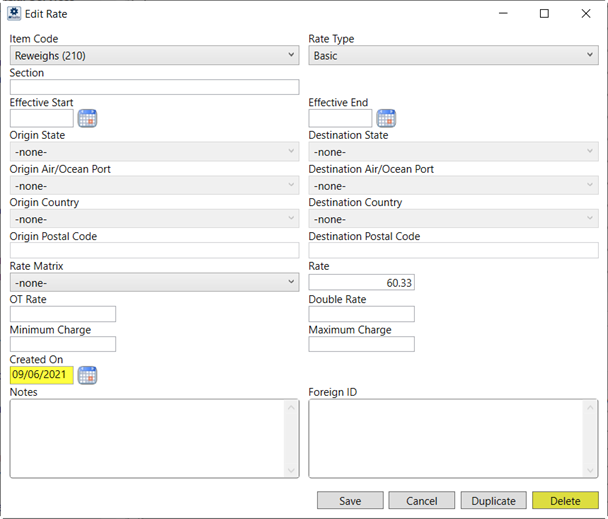This screenshot has height=519, width=608.
Task: Click into the Effective Start date field
Action: (x=41, y=118)
